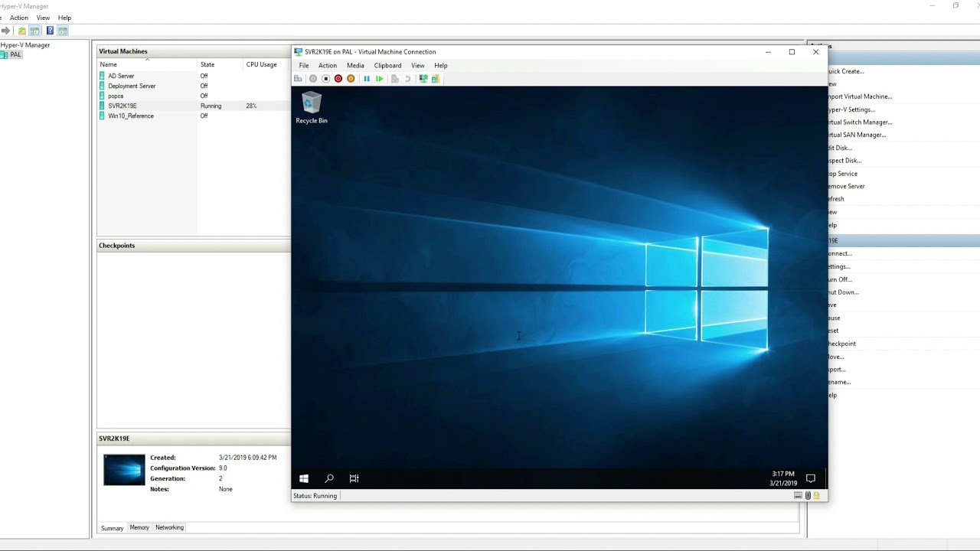Click the SVR2K19E preview thumbnail
Screen dimensions: 980x551
coord(124,470)
